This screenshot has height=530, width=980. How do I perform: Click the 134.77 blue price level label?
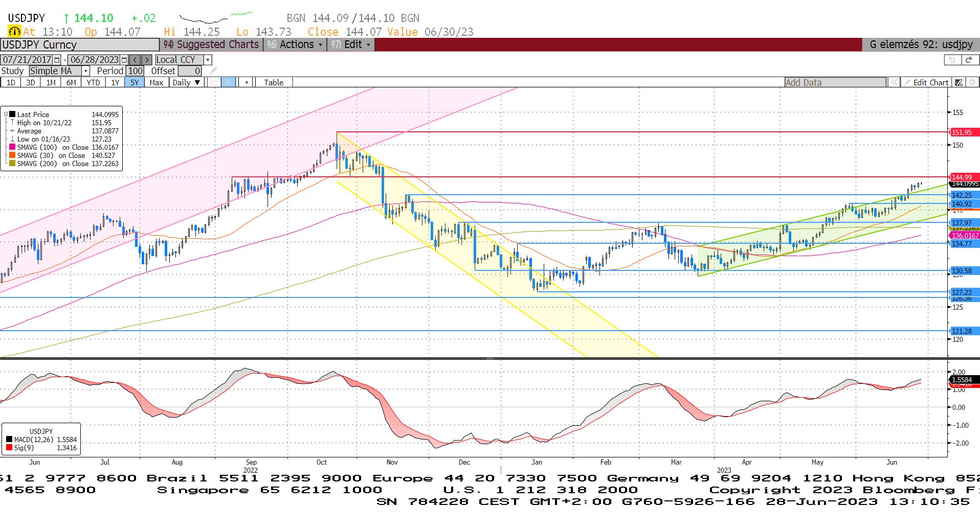tap(964, 244)
